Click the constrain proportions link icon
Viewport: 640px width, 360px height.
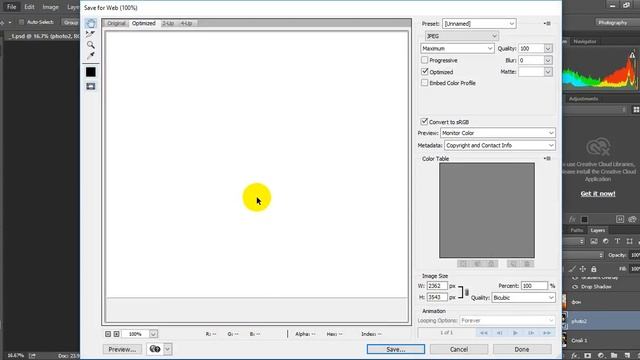(467, 292)
